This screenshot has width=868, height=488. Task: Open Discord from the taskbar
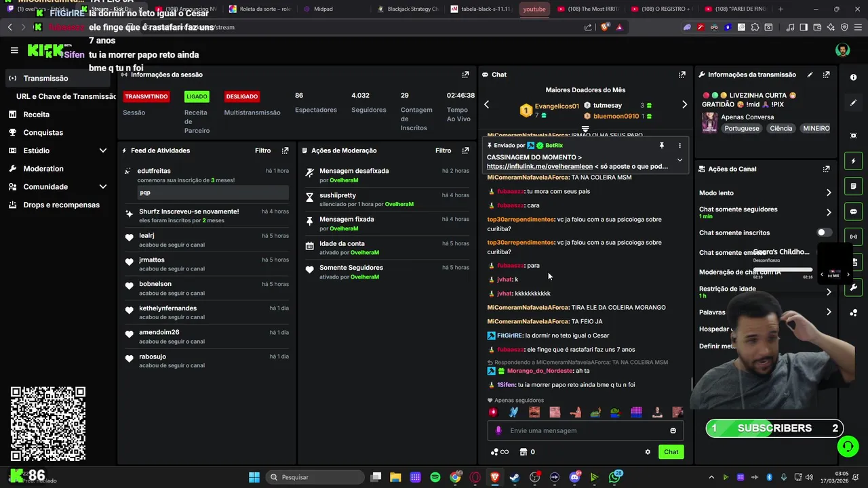click(574, 477)
